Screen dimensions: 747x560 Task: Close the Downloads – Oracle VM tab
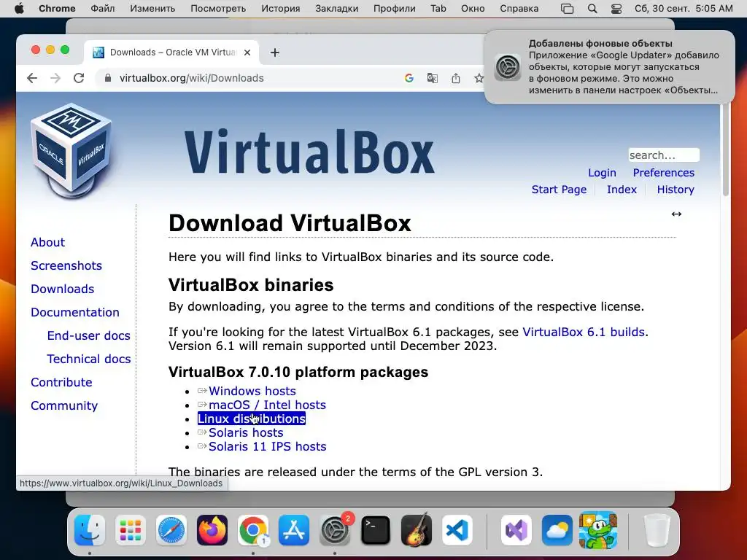[x=247, y=52]
